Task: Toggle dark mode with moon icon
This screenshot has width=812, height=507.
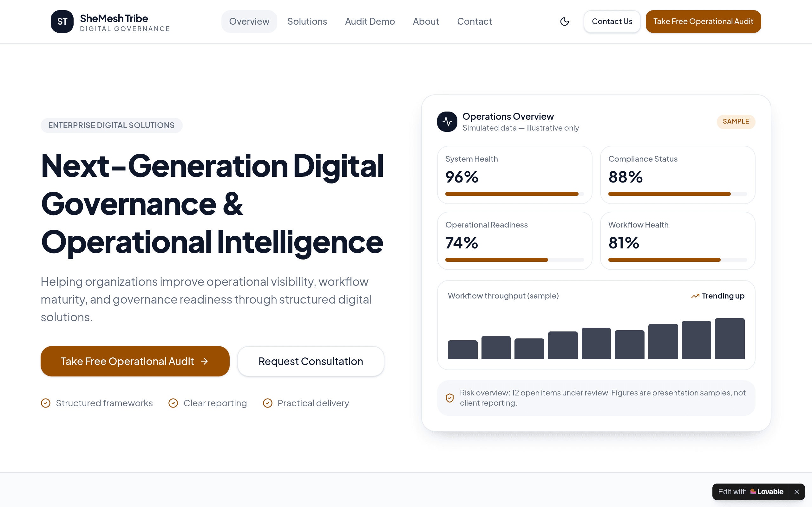Action: click(565, 22)
